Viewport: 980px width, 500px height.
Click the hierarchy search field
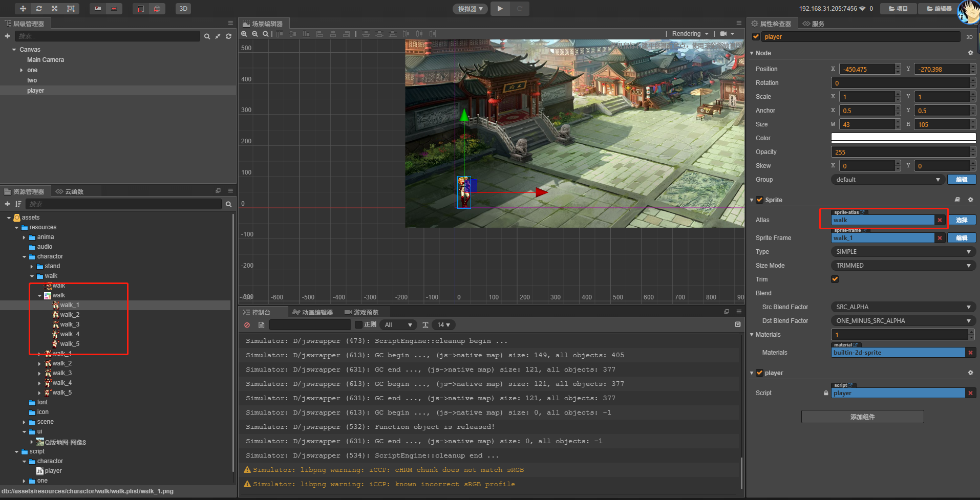pyautogui.click(x=108, y=36)
